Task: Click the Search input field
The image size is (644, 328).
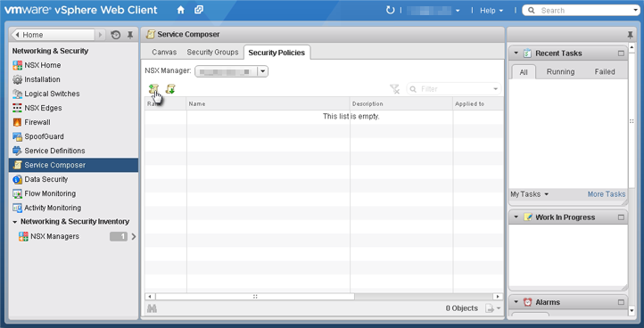Action: click(x=582, y=11)
